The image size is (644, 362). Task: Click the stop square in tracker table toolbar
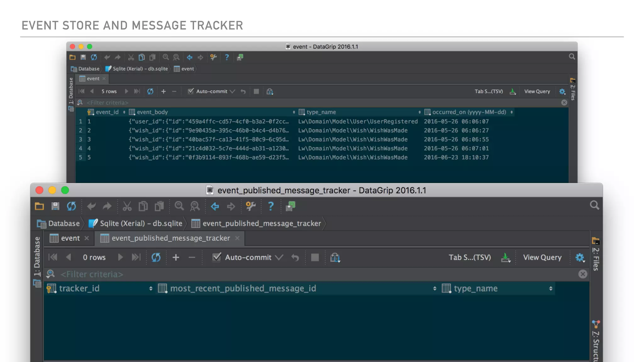tap(315, 257)
